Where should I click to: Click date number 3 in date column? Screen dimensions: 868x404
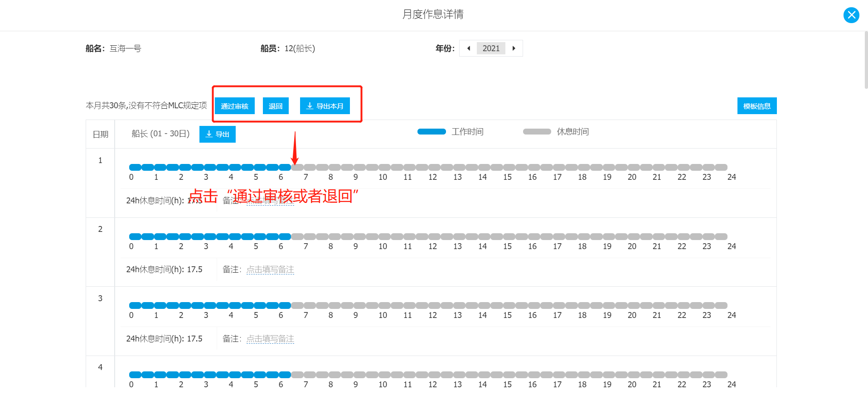[100, 298]
